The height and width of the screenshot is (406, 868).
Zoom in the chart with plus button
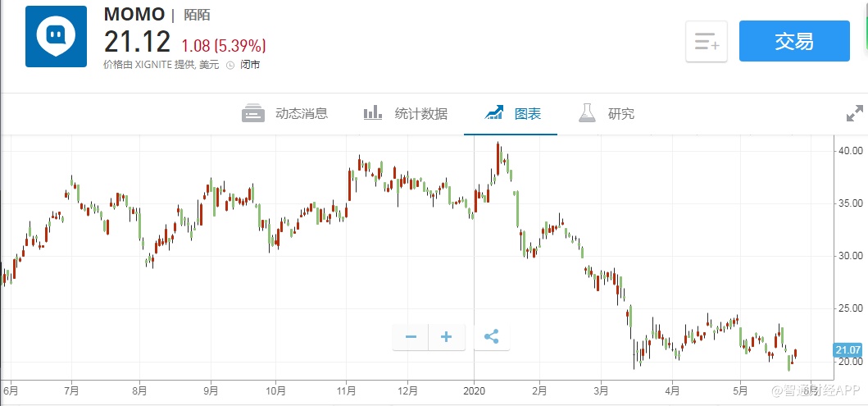447,337
